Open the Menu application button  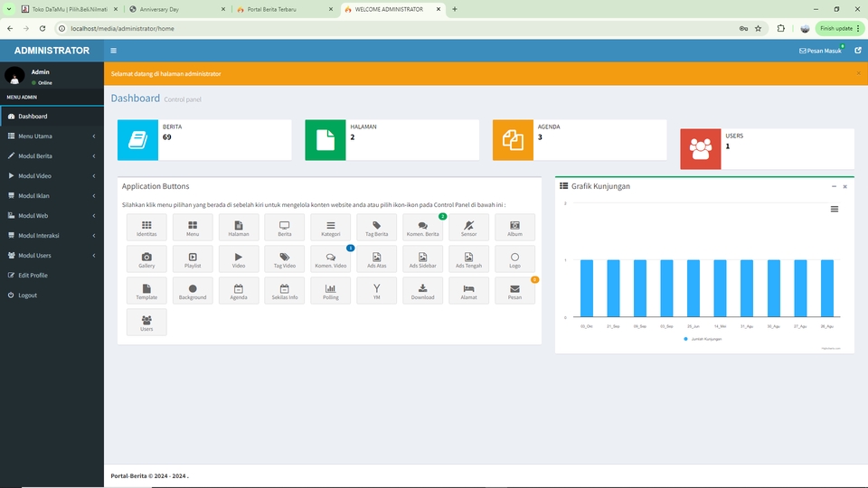point(192,228)
